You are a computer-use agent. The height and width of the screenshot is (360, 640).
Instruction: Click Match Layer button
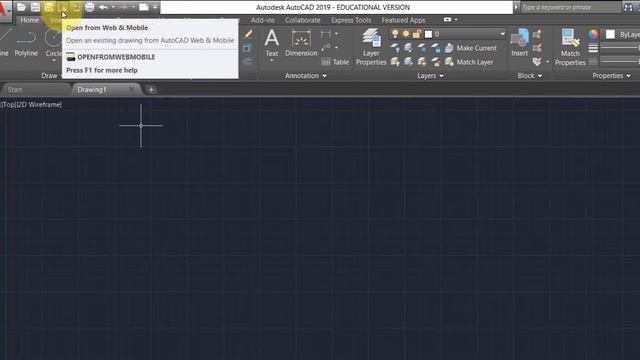coord(469,62)
